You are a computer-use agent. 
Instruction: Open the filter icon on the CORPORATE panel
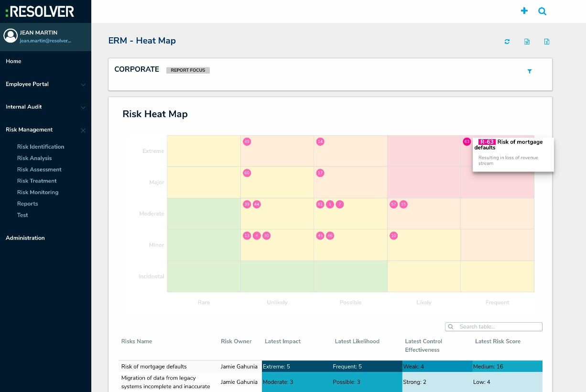(529, 71)
